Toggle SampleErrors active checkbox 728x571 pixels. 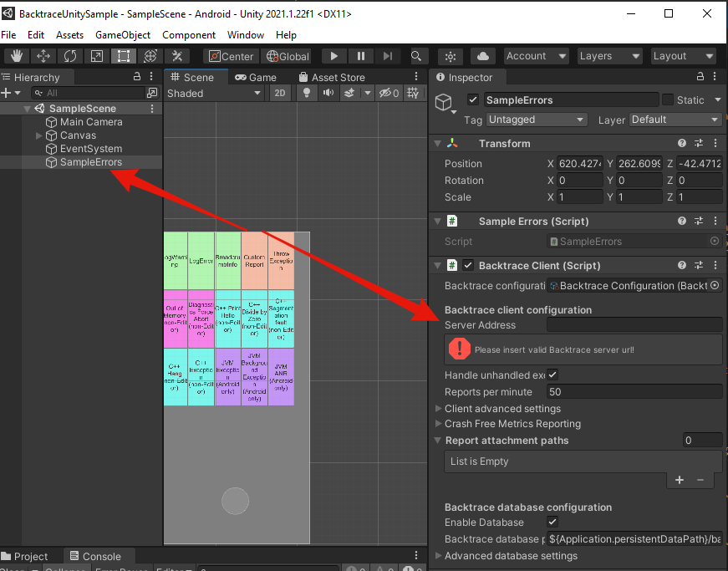point(472,99)
